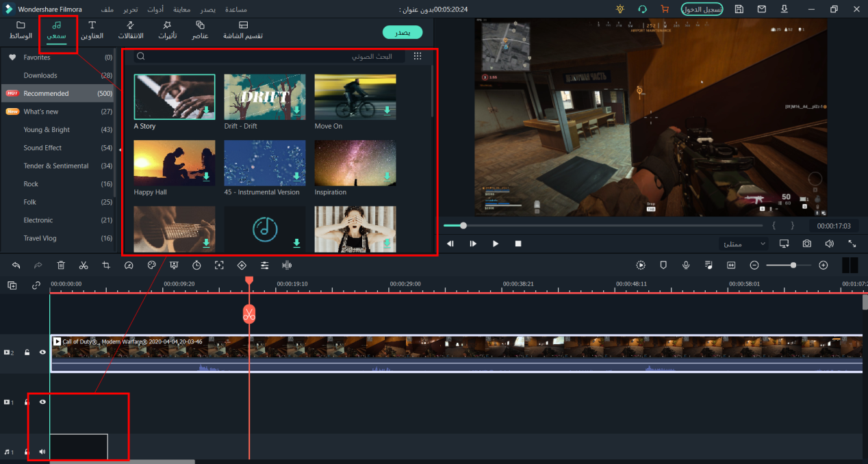Select the Sound Effect category
Screen dimensions: 868x464
pyautogui.click(x=42, y=148)
